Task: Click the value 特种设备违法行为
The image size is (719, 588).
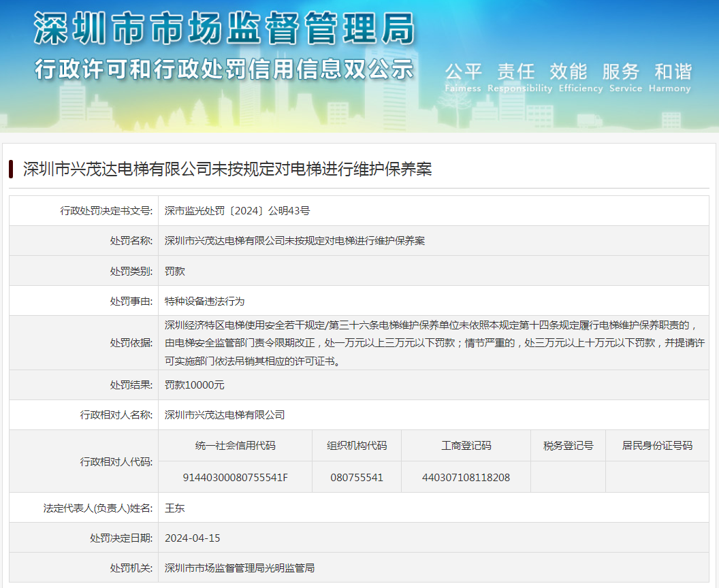Action: coord(204,301)
